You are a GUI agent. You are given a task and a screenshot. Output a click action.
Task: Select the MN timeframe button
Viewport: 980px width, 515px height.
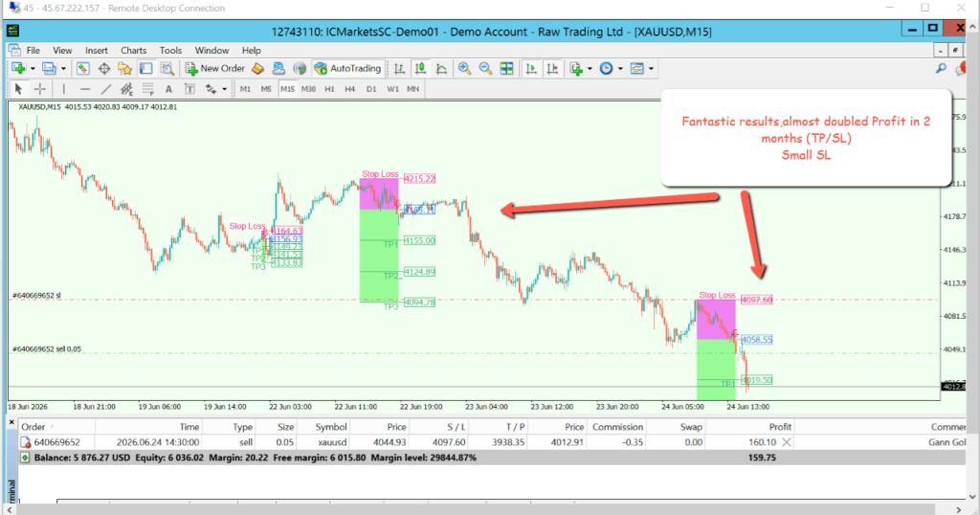[413, 89]
